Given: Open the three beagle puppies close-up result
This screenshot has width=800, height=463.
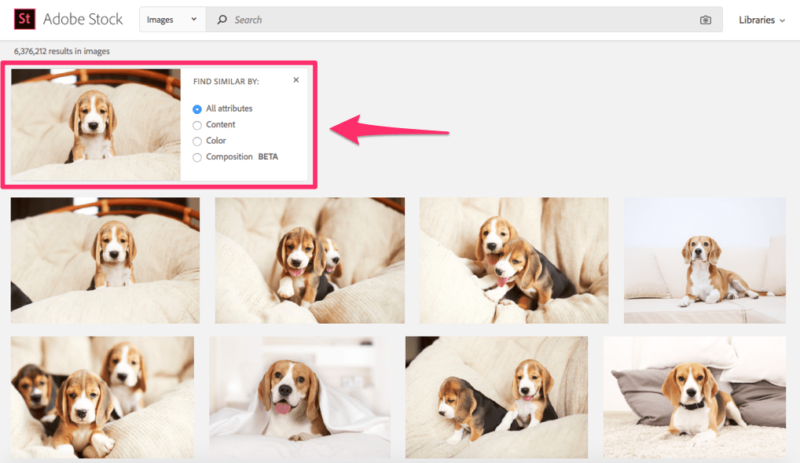Looking at the screenshot, I should (102, 397).
